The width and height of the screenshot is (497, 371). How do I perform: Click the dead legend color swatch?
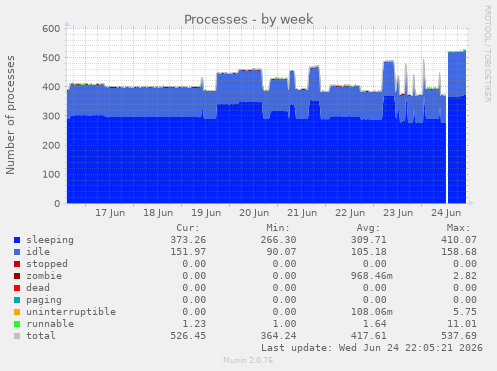(17, 288)
